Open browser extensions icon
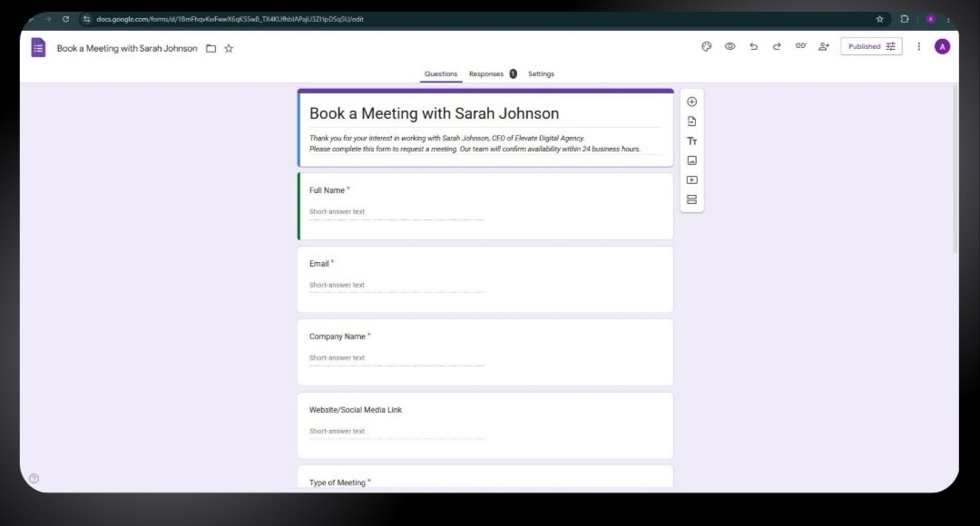The width and height of the screenshot is (980, 526). (x=905, y=19)
